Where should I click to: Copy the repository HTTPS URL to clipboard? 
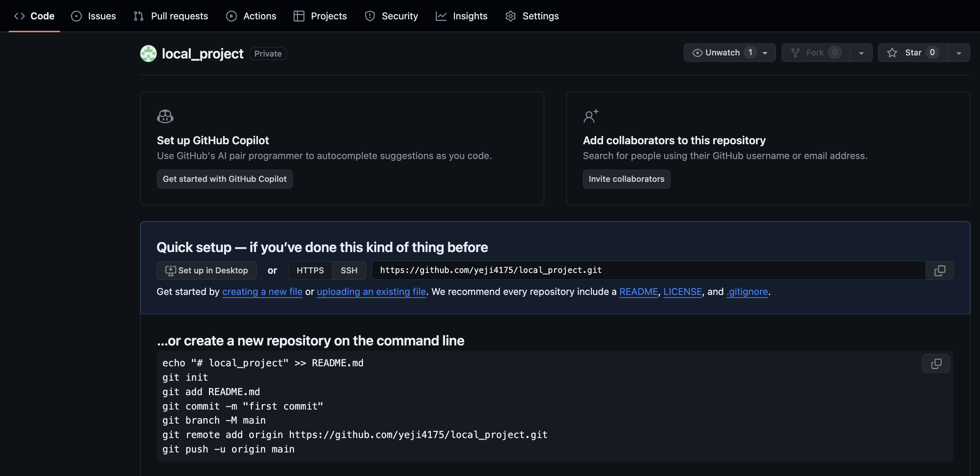pos(939,270)
